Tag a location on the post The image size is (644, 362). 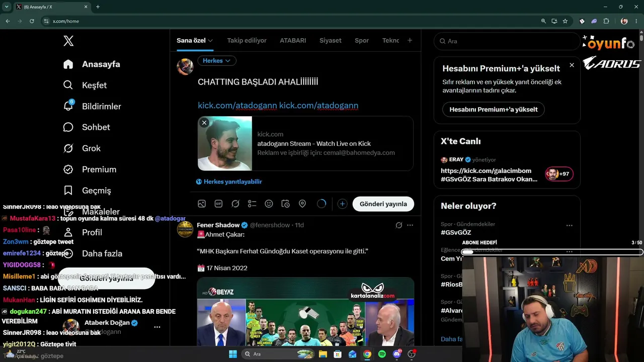click(x=302, y=204)
